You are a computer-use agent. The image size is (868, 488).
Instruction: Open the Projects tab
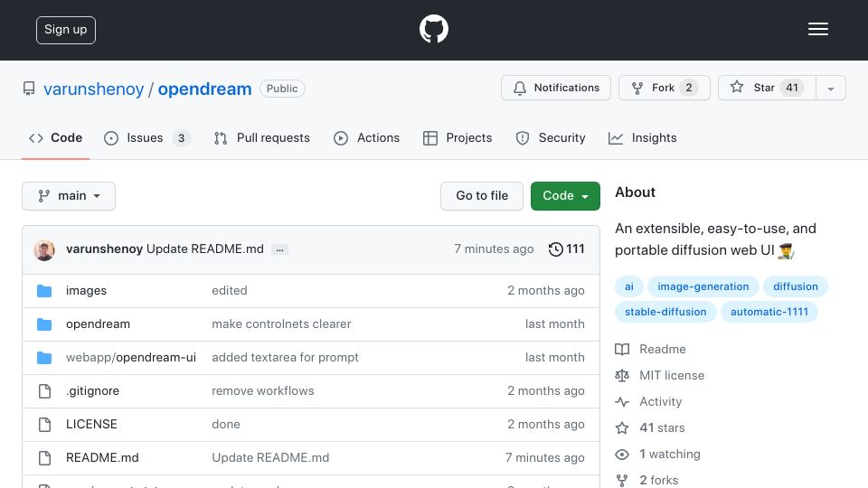click(458, 137)
